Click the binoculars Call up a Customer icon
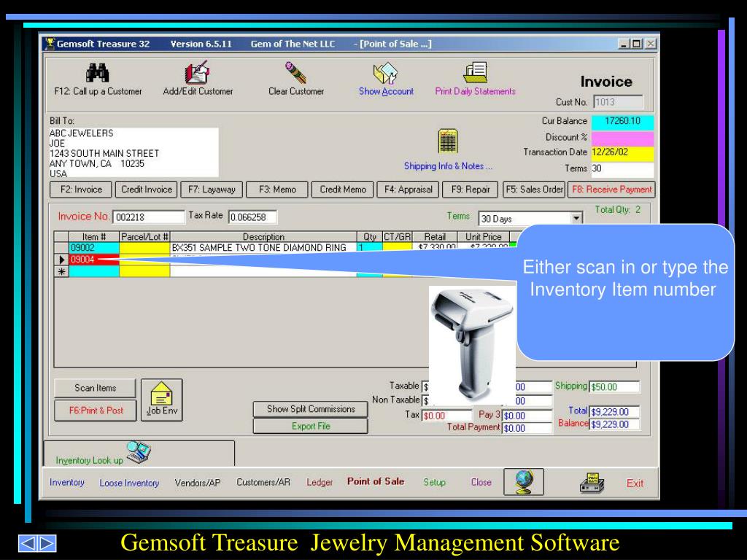This screenshot has height=560, width=747. 98,73
